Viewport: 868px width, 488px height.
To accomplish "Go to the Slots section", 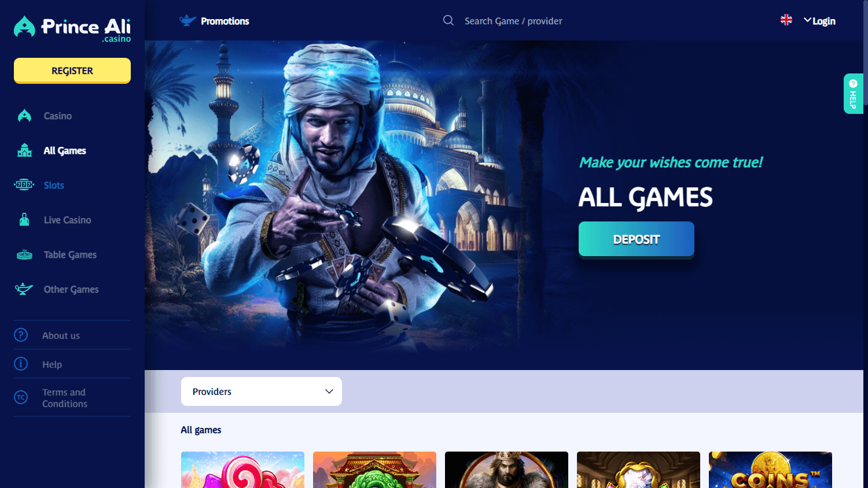I will click(x=54, y=185).
